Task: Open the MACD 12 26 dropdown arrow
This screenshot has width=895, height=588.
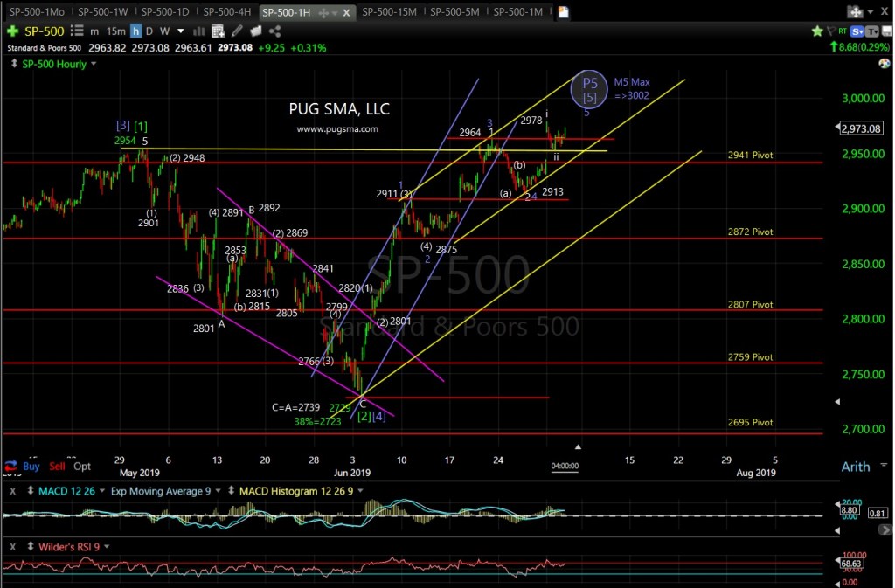Action: [102, 490]
